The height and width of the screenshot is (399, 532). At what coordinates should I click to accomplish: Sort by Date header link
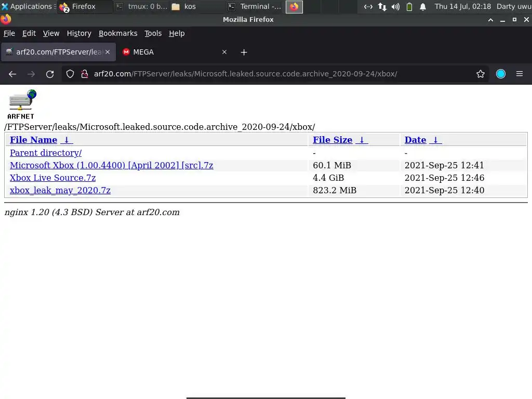[x=415, y=140]
